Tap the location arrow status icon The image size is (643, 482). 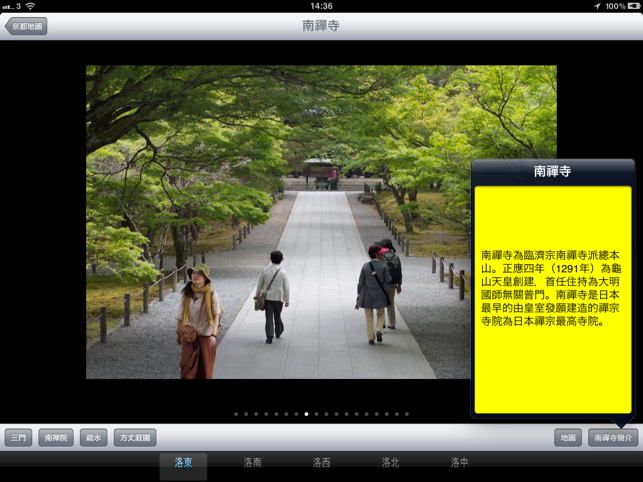click(597, 6)
